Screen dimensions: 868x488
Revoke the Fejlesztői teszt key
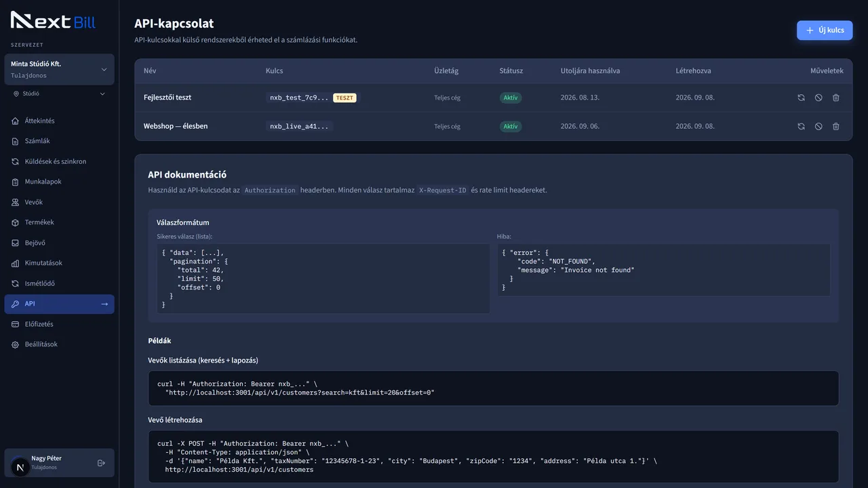point(818,98)
